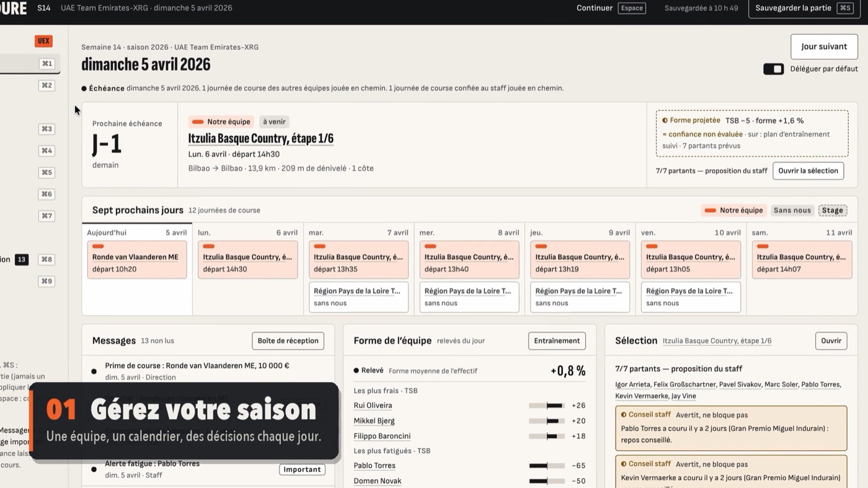The height and width of the screenshot is (488, 868).
Task: Select the ⌘2 sidebar shortcut
Action: (x=46, y=86)
